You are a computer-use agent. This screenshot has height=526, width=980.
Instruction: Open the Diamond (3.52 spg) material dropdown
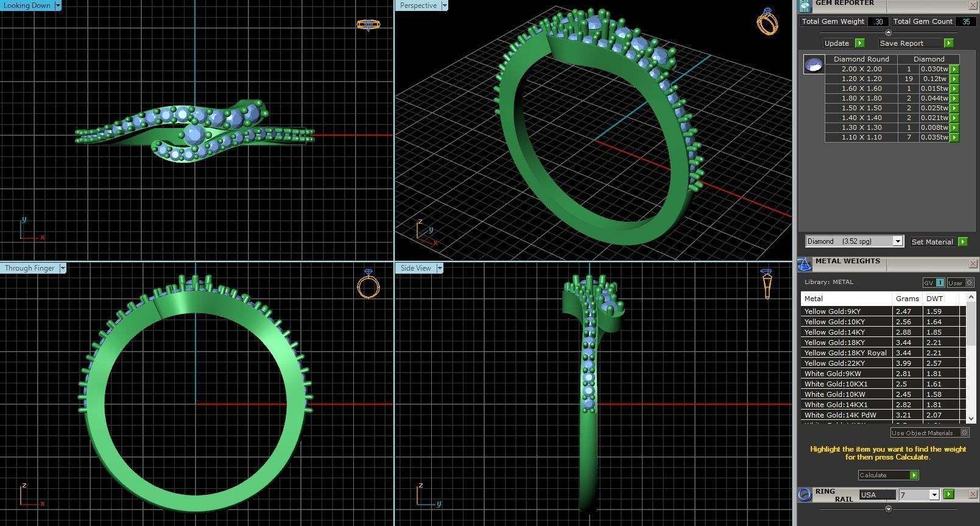tap(897, 241)
